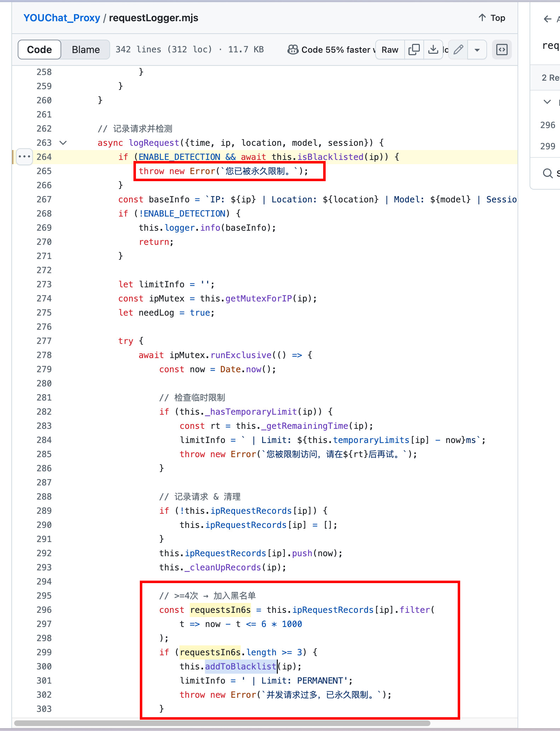The width and height of the screenshot is (560, 731).
Task: Switch to Blame view tab
Action: tap(86, 50)
